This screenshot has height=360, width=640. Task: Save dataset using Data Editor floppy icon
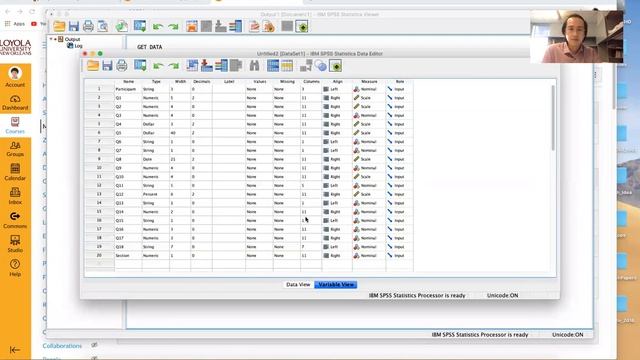(x=107, y=66)
